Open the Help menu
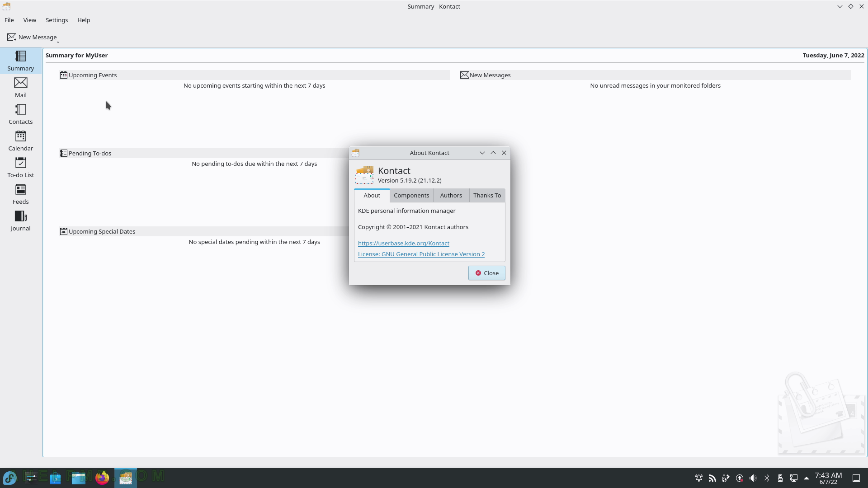The image size is (868, 488). coord(84,20)
